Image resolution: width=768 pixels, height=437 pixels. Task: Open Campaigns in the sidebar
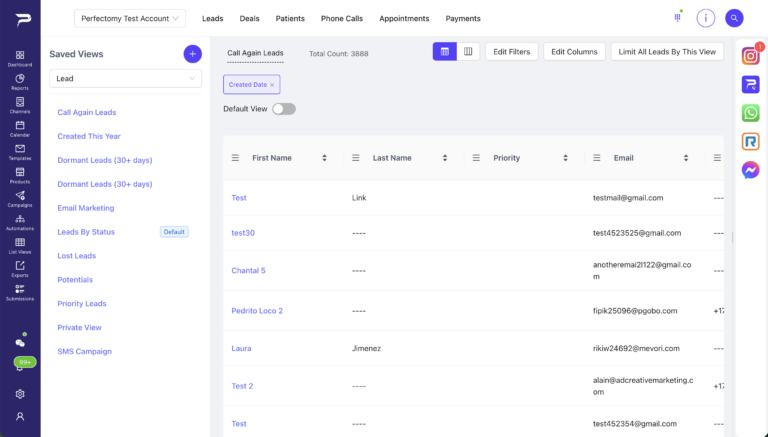click(x=20, y=199)
